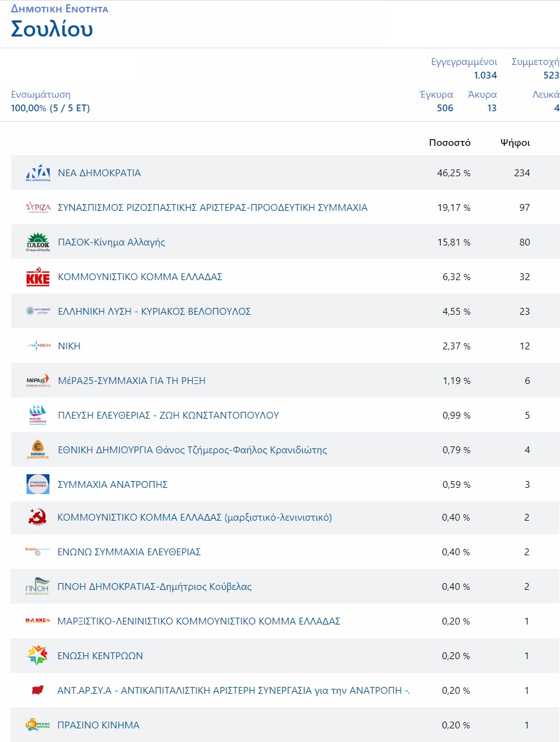Click the ΜέΡΑ25 party logo

38,381
